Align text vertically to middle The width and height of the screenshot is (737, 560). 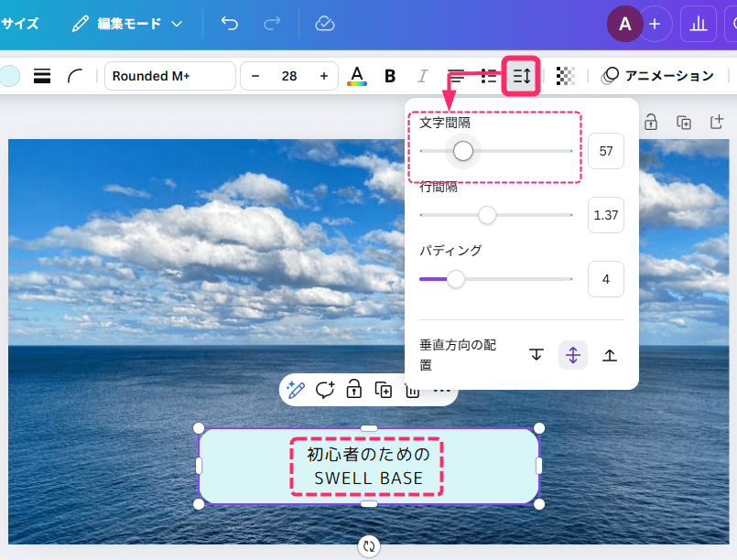573,355
